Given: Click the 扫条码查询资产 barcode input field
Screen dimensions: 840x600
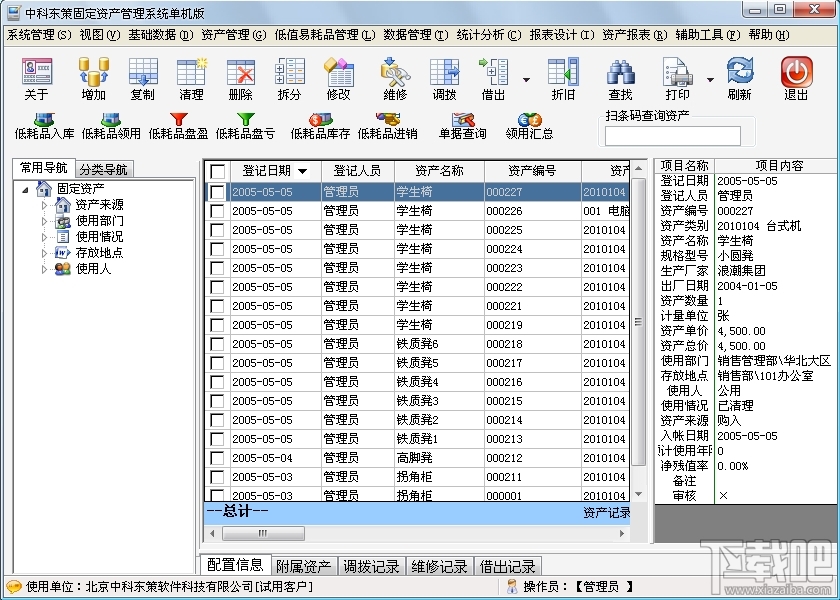Looking at the screenshot, I should click(x=673, y=136).
